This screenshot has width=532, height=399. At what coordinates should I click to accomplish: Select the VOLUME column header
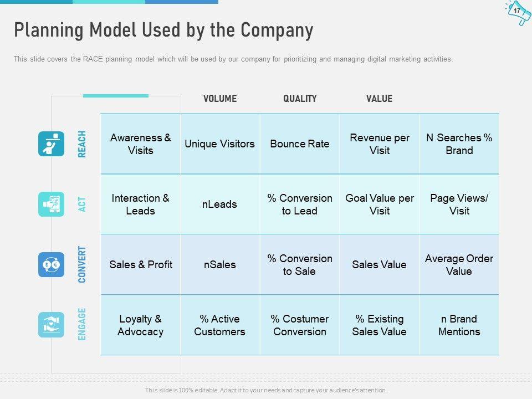point(220,99)
